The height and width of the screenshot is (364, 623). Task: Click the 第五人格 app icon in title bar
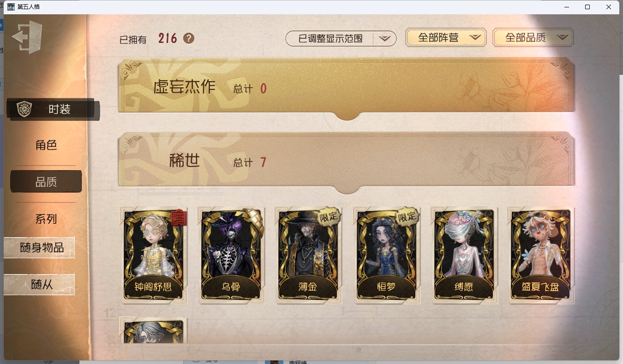click(11, 6)
